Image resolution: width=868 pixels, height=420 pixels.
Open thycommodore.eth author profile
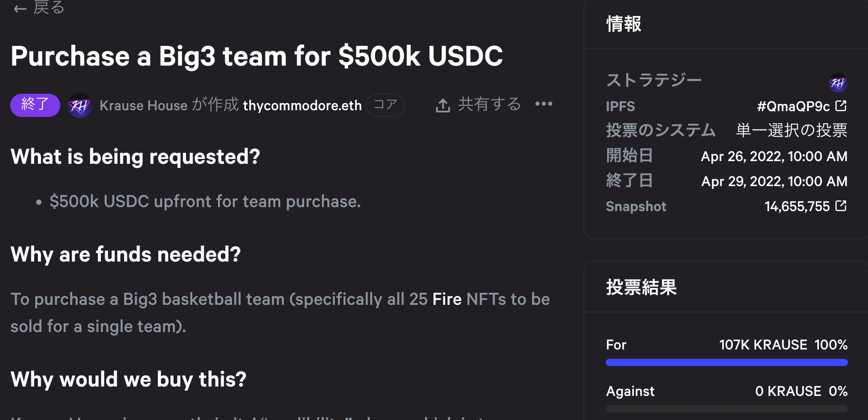pyautogui.click(x=302, y=105)
